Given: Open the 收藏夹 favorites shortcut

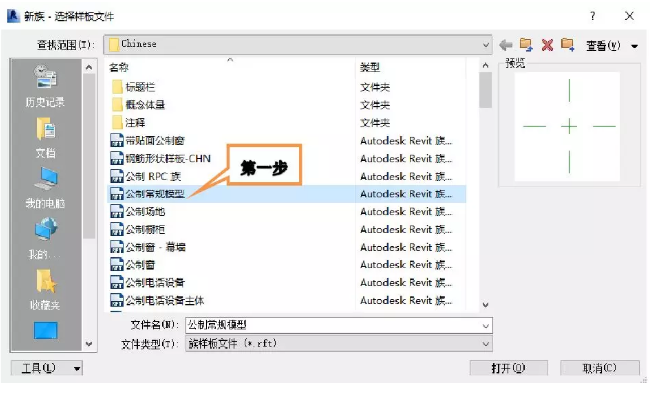Looking at the screenshot, I should tap(45, 290).
